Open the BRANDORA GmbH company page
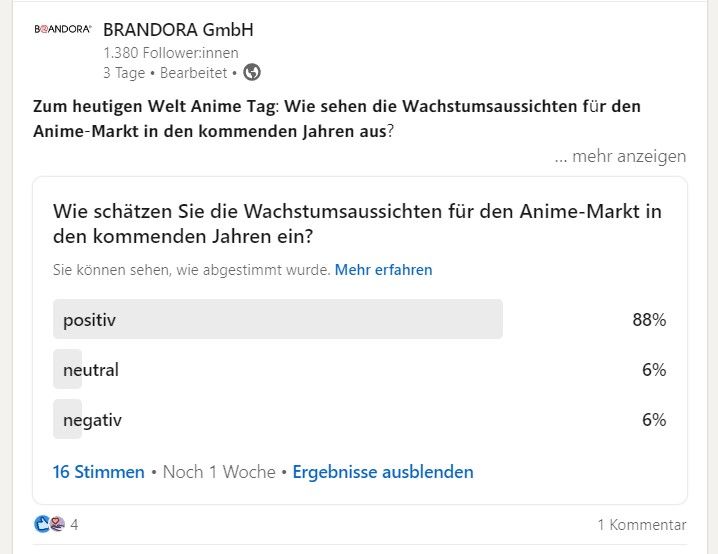This screenshot has height=554, width=718. tap(178, 30)
